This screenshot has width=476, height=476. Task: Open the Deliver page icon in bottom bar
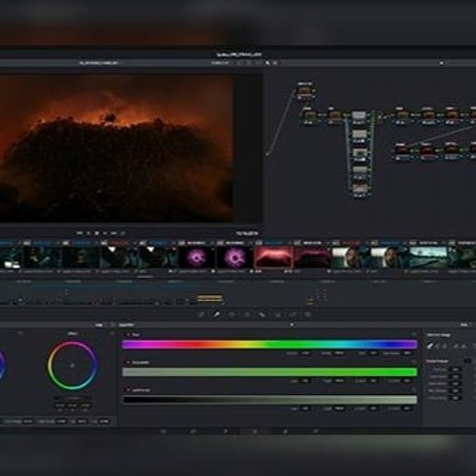coord(316,431)
